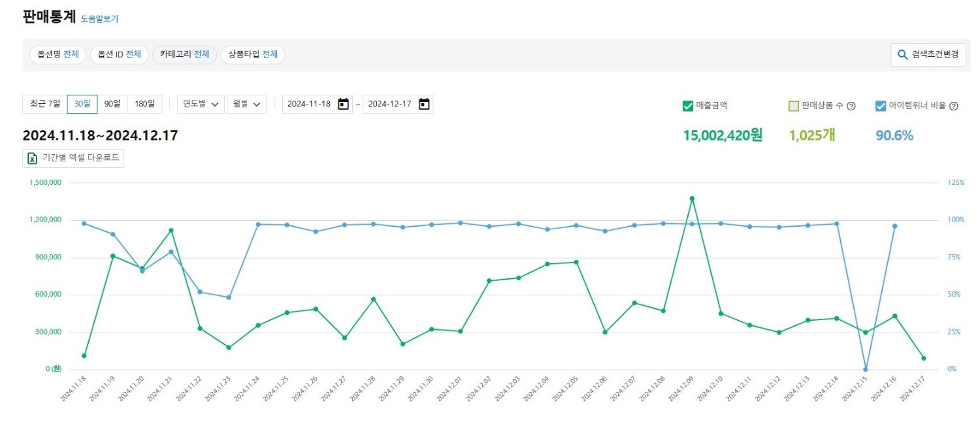The height and width of the screenshot is (424, 980).
Task: Click the magnifier icon in 검색조건변경
Action: click(x=902, y=55)
